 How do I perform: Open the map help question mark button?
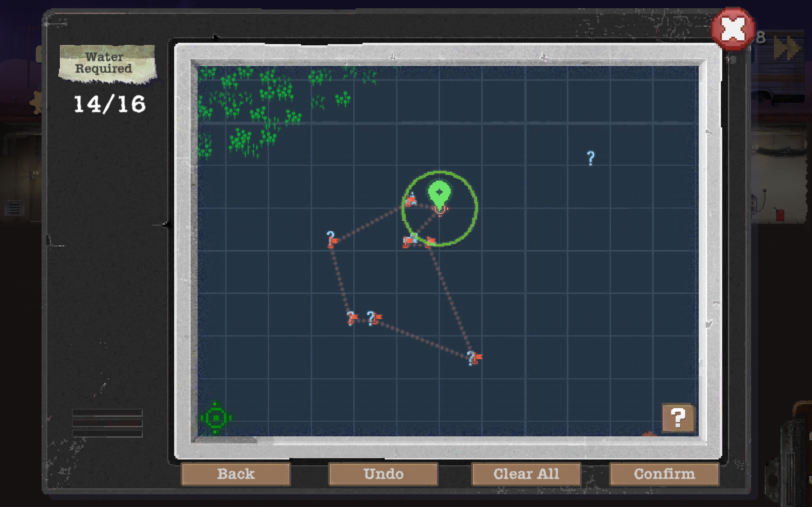click(x=678, y=418)
